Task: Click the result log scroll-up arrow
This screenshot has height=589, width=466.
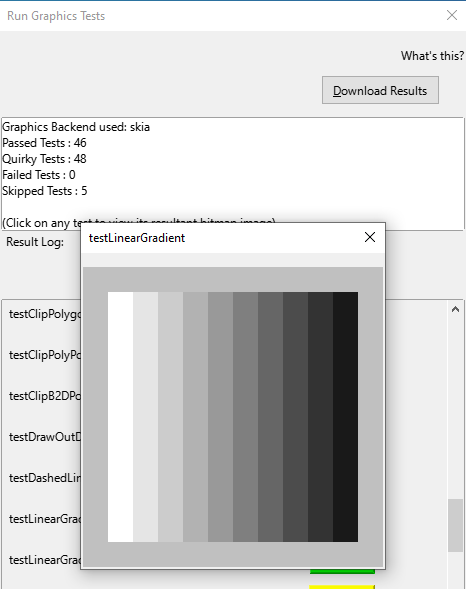Action: pos(455,309)
